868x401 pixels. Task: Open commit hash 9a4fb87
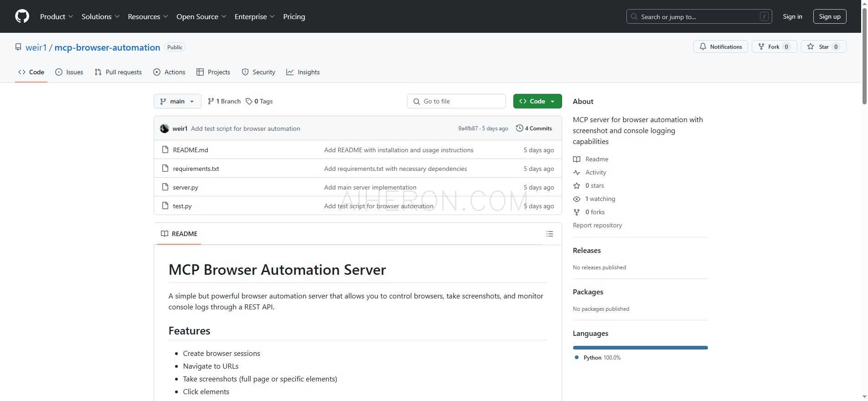pyautogui.click(x=468, y=129)
